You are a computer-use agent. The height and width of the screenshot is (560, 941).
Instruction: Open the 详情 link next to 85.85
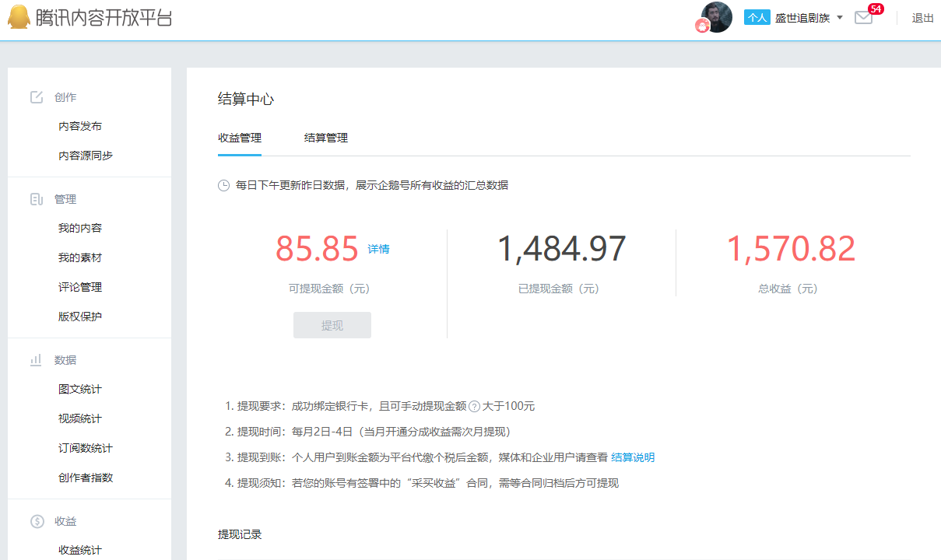pos(378,248)
